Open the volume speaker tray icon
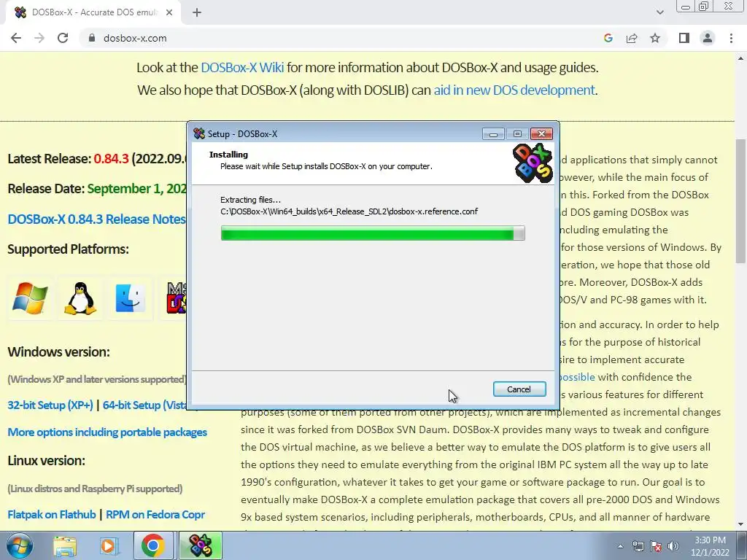The width and height of the screenshot is (747, 560). (x=673, y=546)
